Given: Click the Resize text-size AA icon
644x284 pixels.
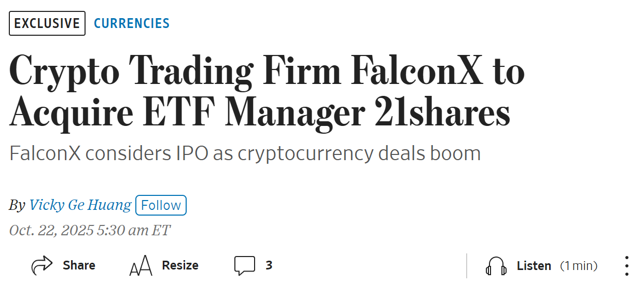Looking at the screenshot, I should (x=141, y=266).
